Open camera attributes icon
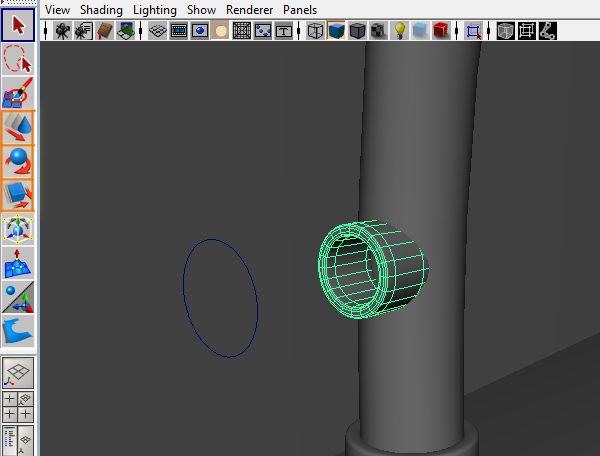Image resolution: width=600 pixels, height=456 pixels. 83,31
